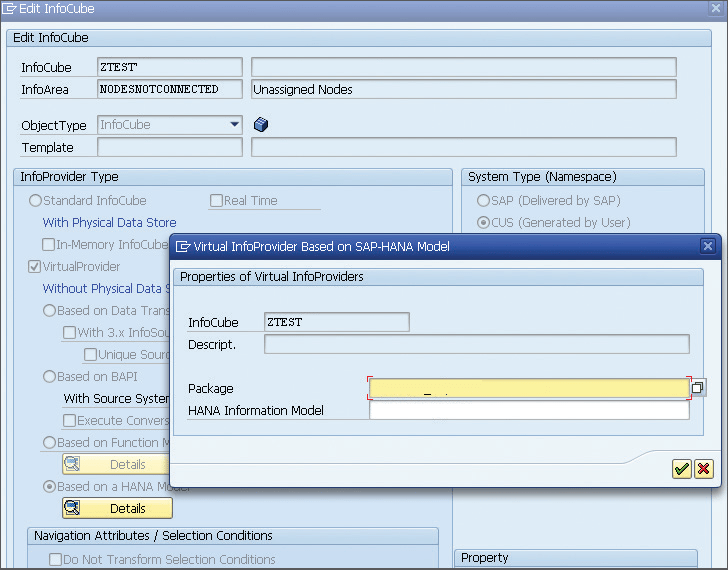Click the InfoCube cube icon
Viewport: 728px width, 570px height.
point(262,125)
